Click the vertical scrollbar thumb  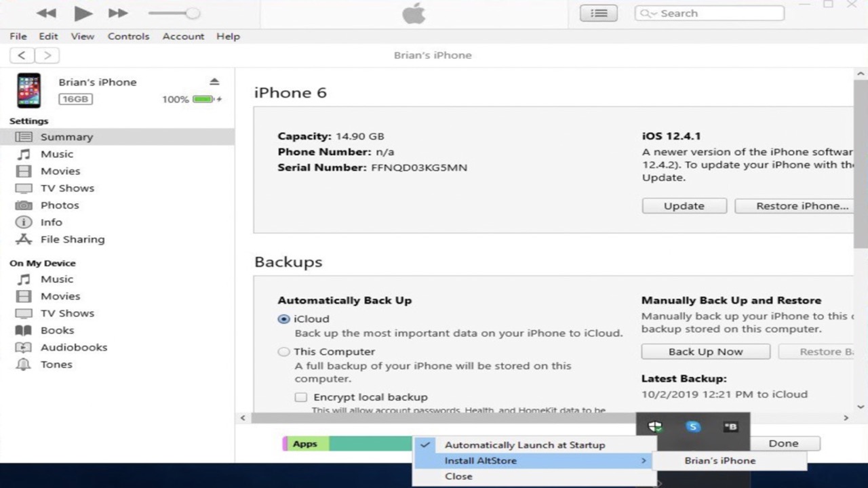(x=861, y=163)
